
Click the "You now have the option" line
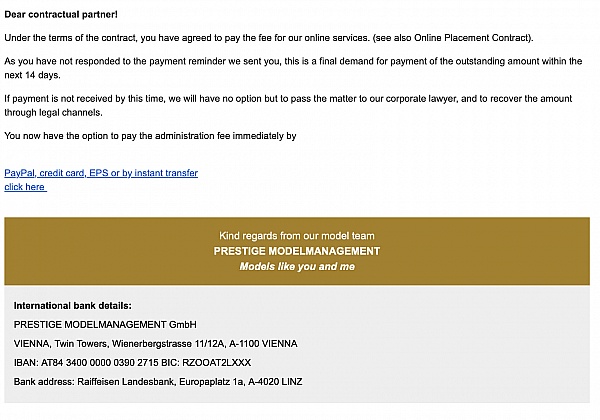[151, 135]
